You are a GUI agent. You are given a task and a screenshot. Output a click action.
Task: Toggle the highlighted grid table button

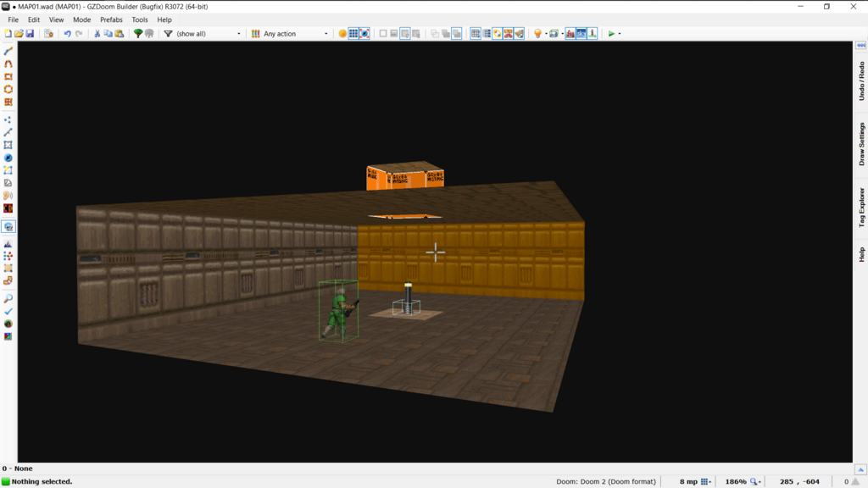476,34
